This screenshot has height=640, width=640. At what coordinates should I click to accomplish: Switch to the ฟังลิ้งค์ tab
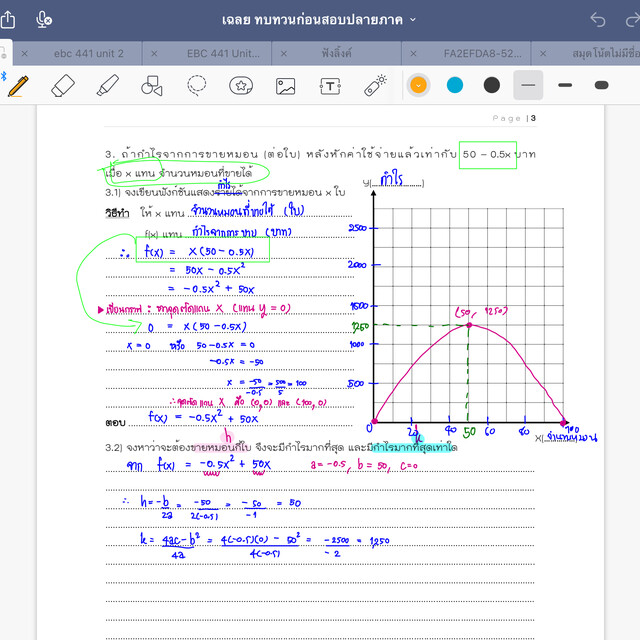[336, 53]
